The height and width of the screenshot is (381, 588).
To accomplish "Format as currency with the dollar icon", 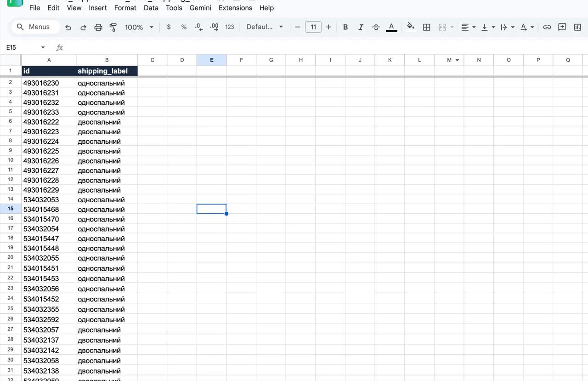I will click(x=169, y=27).
